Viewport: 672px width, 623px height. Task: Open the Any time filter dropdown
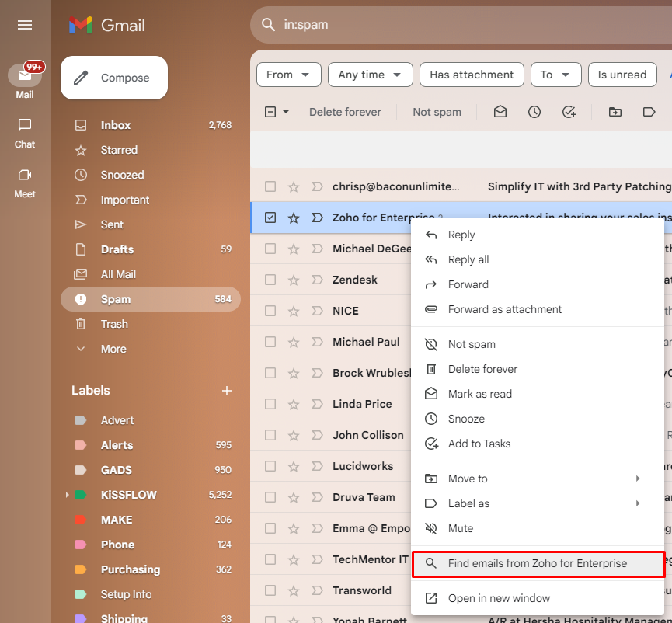[x=370, y=75]
